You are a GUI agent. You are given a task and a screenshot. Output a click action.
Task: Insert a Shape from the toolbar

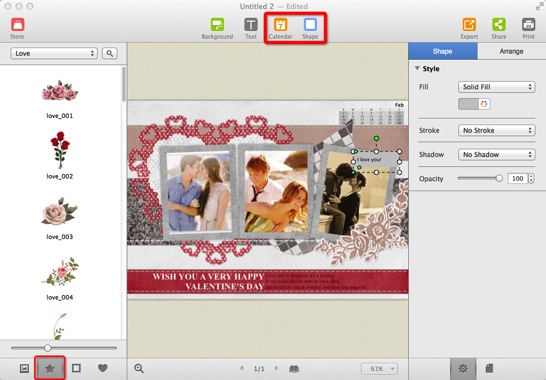pyautogui.click(x=310, y=29)
